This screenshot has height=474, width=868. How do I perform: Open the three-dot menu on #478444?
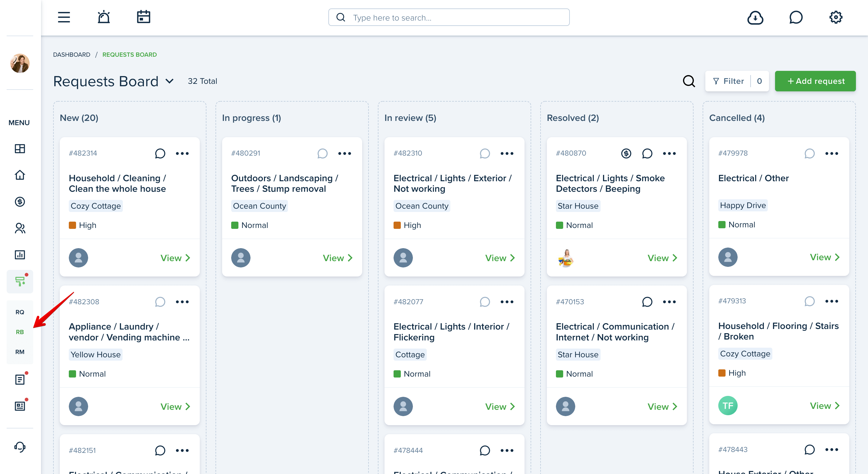coord(507,450)
